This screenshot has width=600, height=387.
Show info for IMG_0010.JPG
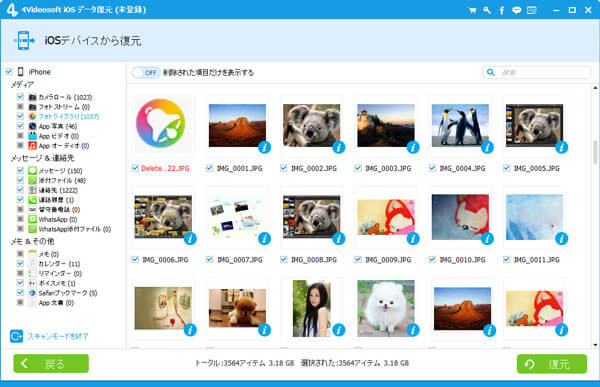(x=487, y=238)
